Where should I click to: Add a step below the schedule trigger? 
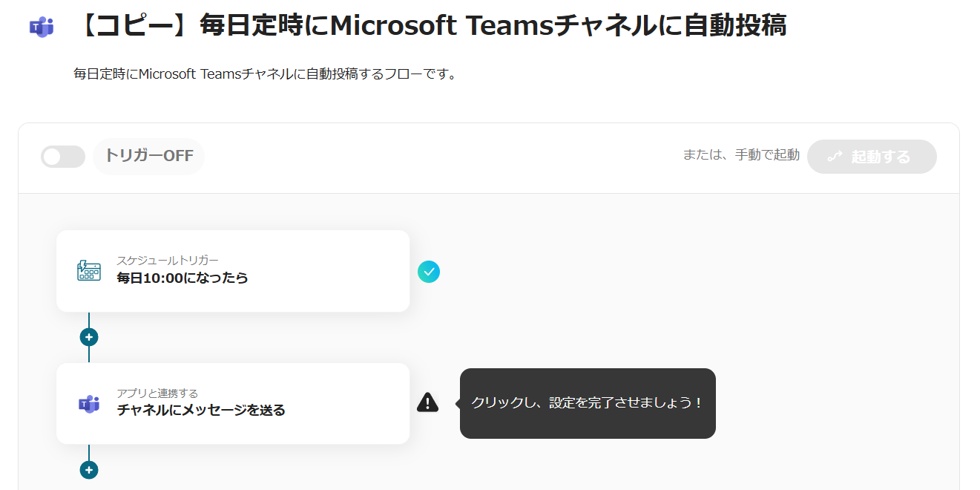coord(89,337)
